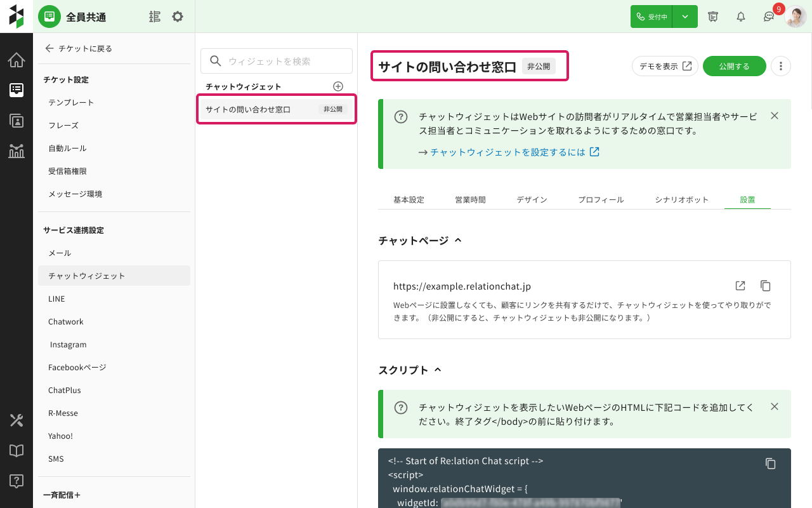Collapse the チャットページ section
812x508 pixels.
458,241
